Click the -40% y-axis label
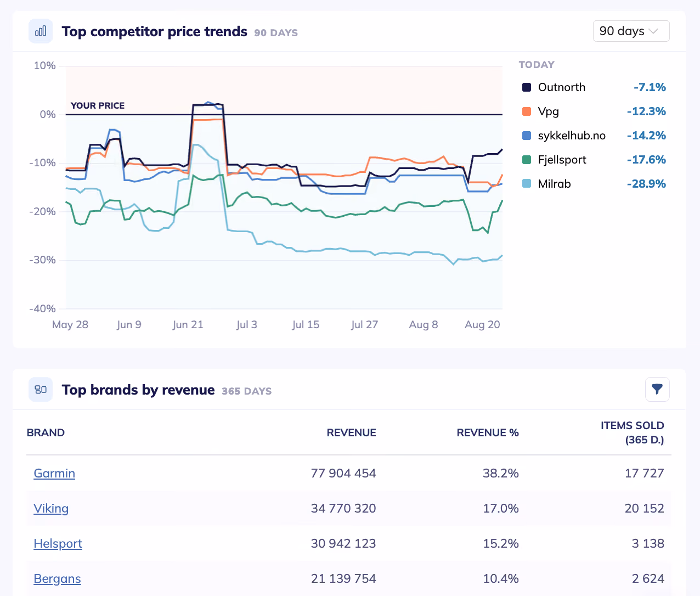 click(43, 308)
